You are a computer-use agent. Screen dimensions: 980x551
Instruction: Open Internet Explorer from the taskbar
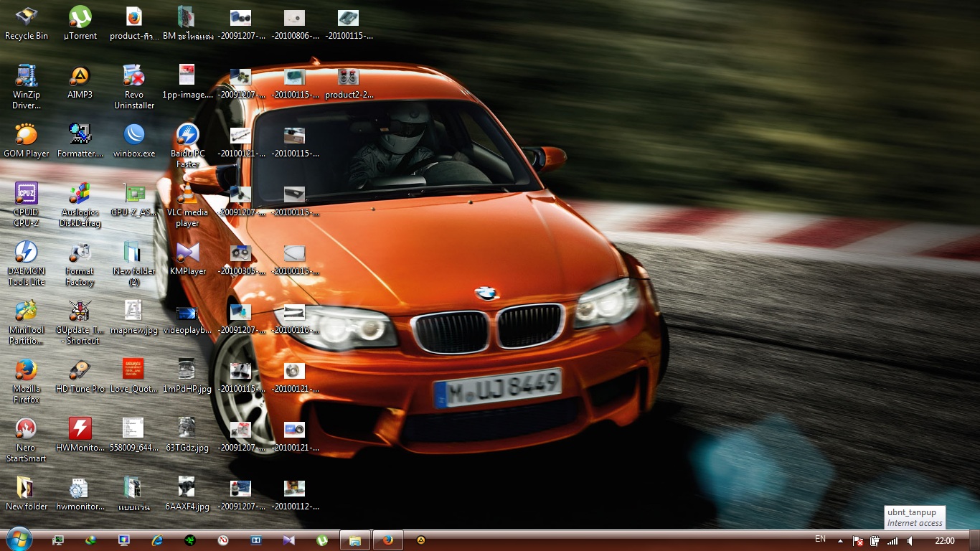pyautogui.click(x=157, y=540)
